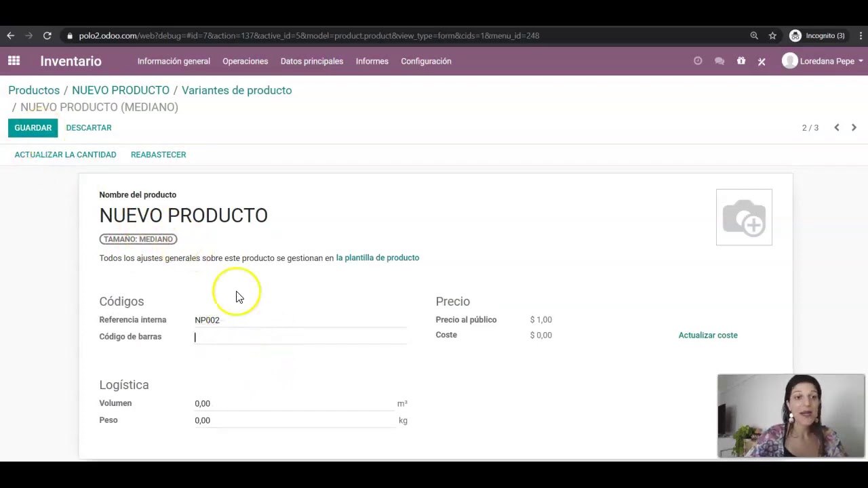Open the Loredana Pepe user dropdown
Image resolution: width=868 pixels, height=488 pixels.
pyautogui.click(x=823, y=61)
